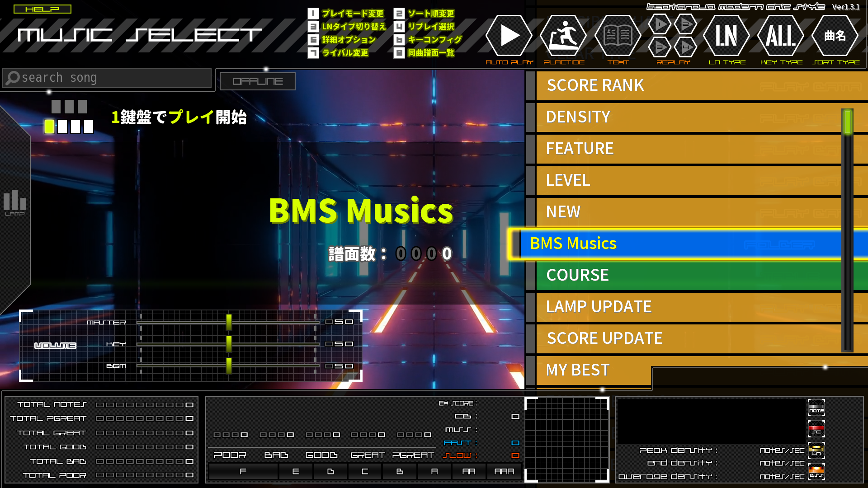Click the 譜面数 chart count
This screenshot has width=868, height=488.
pos(391,254)
